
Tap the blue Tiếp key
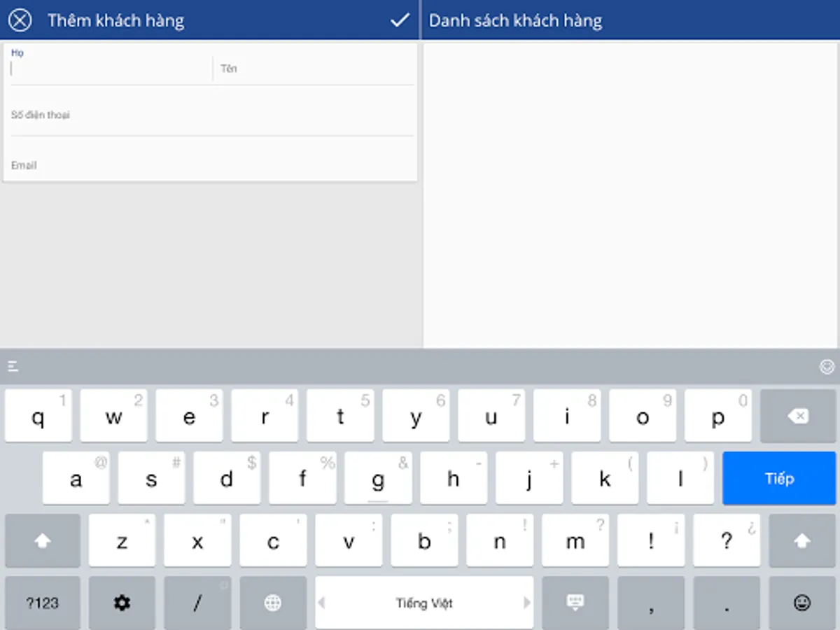779,478
